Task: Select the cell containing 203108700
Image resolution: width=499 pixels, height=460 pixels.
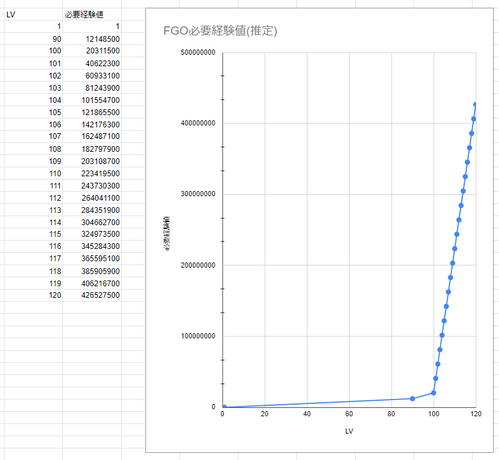Action: coord(92,161)
